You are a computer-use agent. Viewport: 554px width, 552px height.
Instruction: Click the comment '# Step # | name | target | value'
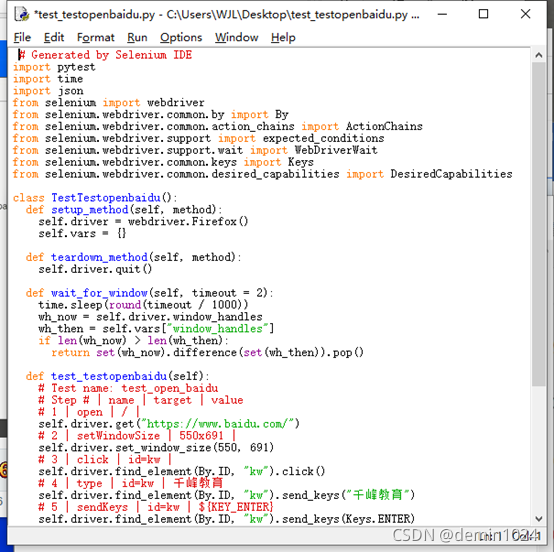coord(141,400)
